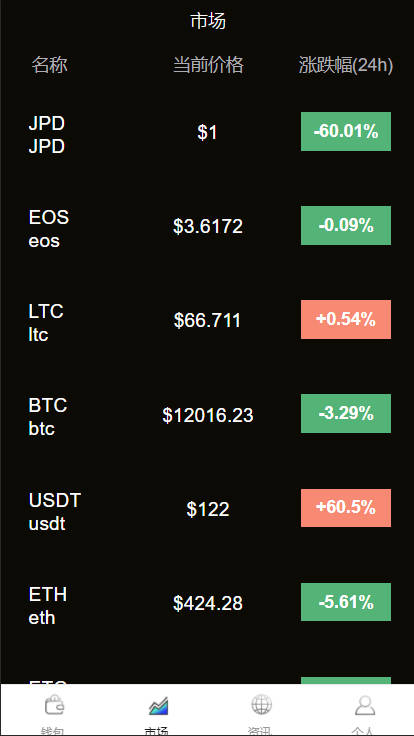
Task: Open the JPD coin row
Action: click(207, 132)
